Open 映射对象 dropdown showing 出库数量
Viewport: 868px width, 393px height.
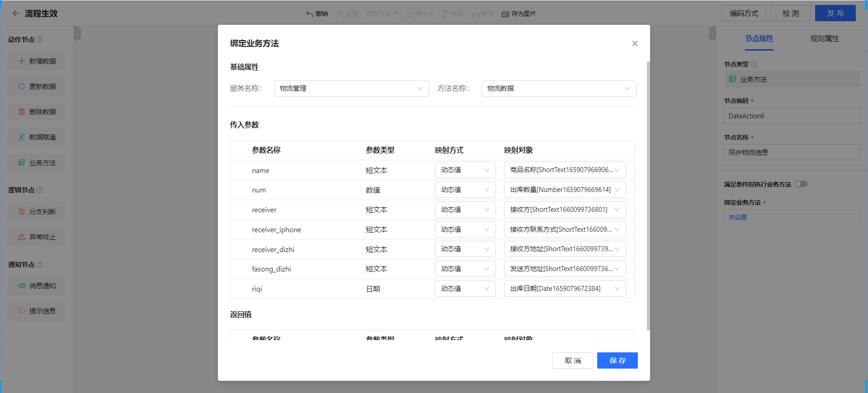pos(565,190)
